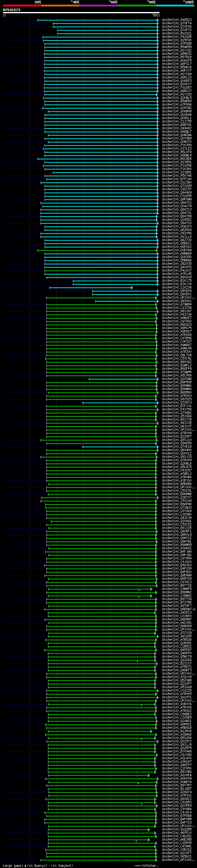The height and width of the screenshot is (868, 197).
Task: Select hit label UniRef100_P31656
Action: coord(177,166)
